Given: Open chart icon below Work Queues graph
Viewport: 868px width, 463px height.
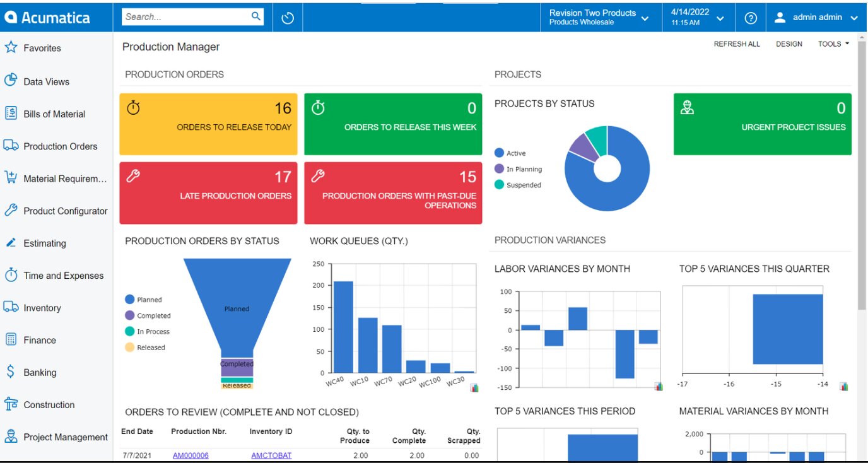Looking at the screenshot, I should 474,388.
